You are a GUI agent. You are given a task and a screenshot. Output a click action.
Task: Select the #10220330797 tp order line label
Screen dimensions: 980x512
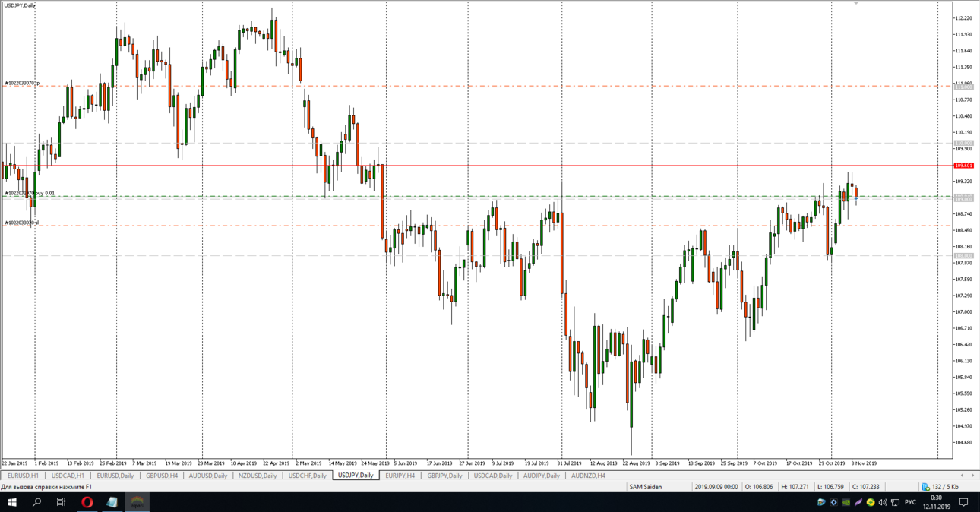coord(23,83)
